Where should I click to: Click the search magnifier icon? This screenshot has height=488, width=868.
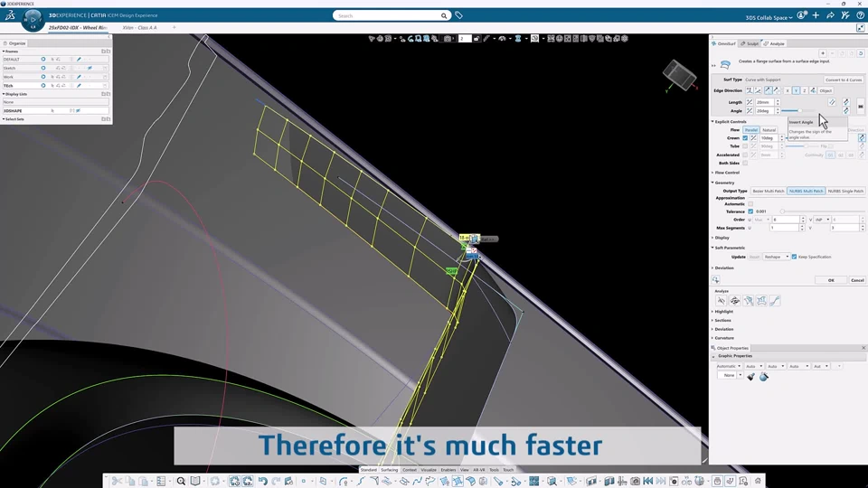click(x=443, y=16)
